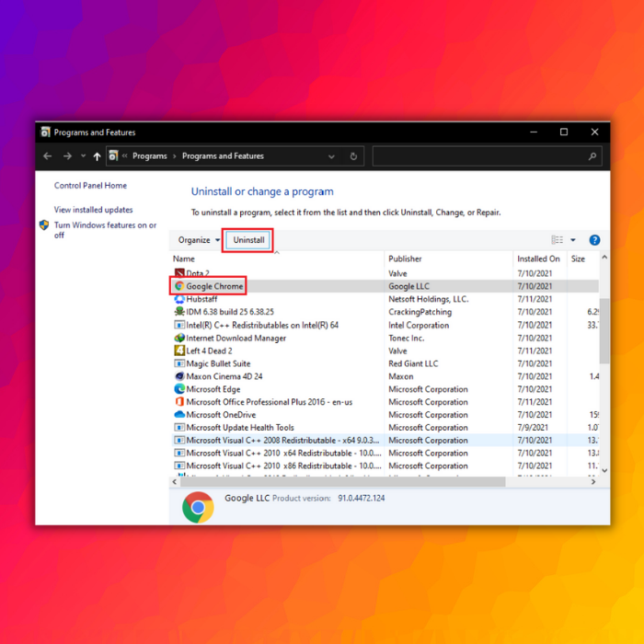
Task: Click the Uninstall button
Action: click(x=248, y=240)
